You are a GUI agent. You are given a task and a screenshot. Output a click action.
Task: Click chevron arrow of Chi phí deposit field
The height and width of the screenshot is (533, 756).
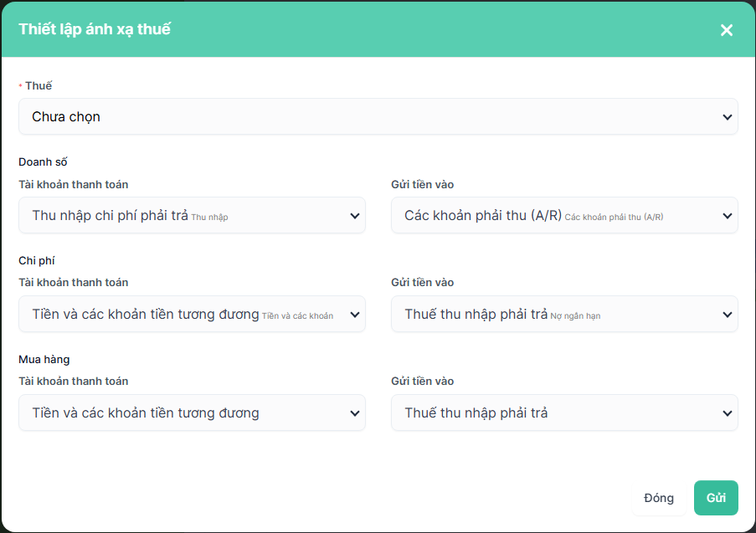(x=727, y=315)
